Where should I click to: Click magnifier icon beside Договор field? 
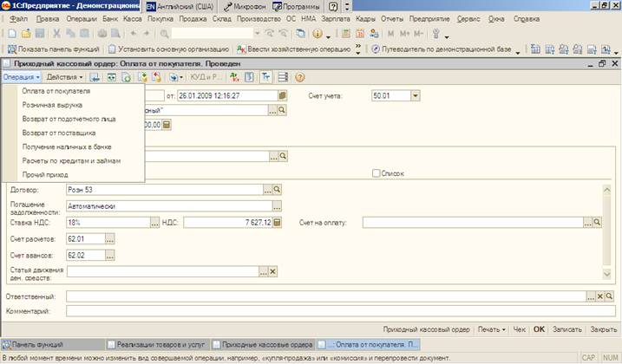pos(277,190)
